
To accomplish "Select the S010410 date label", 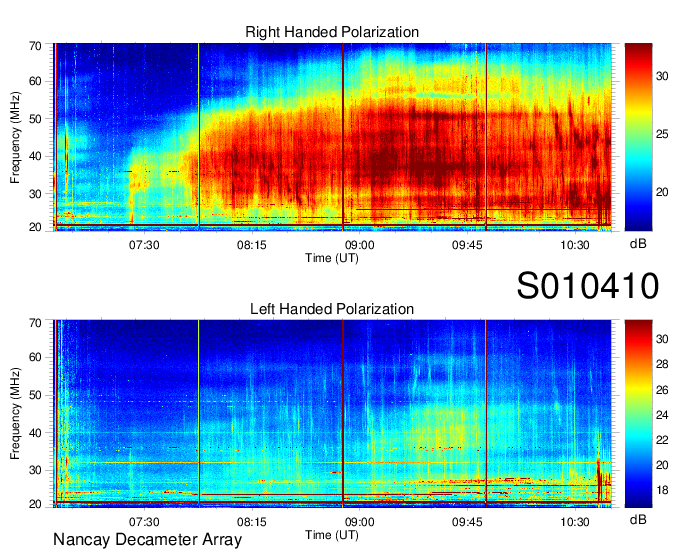I will [588, 285].
